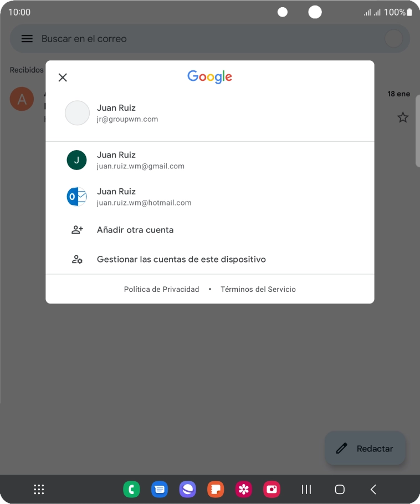This screenshot has width=420, height=504.
Task: Close the Google account dialog
Action: pos(63,78)
